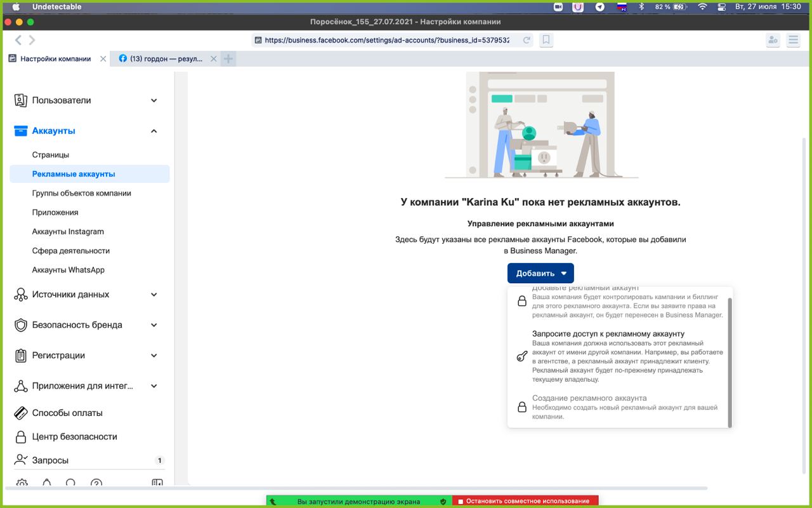Viewport: 812px width, 508px height.
Task: Click the Zoom camera icon in menu bar
Action: [558, 6]
